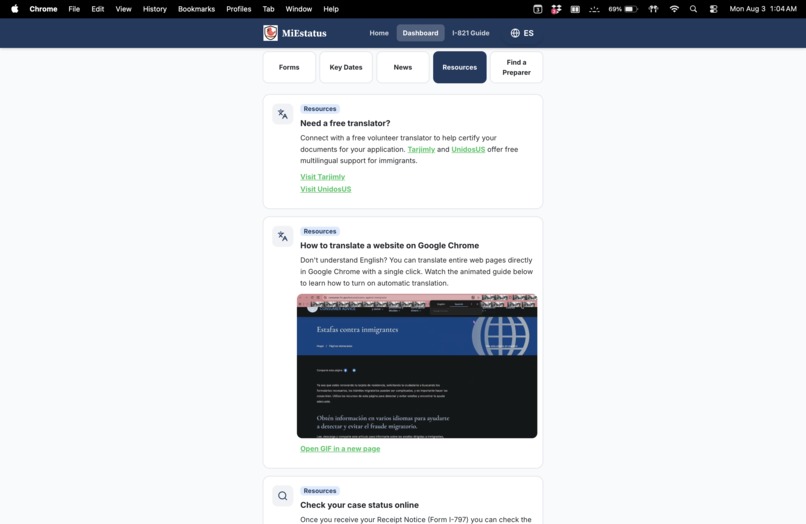Click Resources badge above free translator heading

320,109
